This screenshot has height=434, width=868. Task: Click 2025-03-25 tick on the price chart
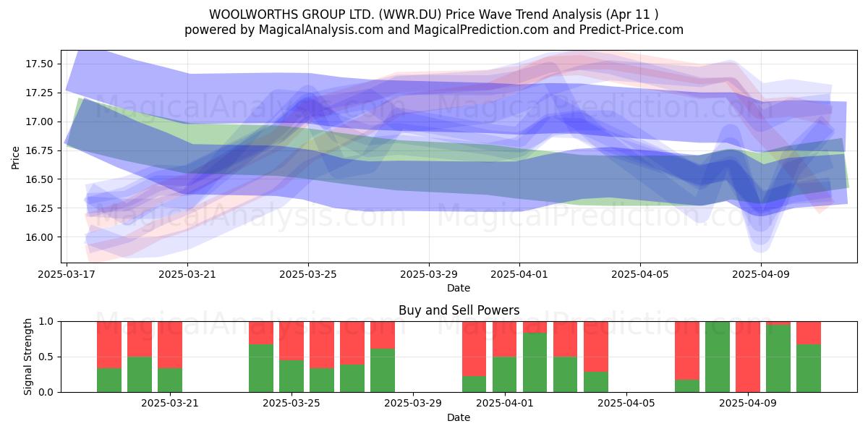coord(308,274)
